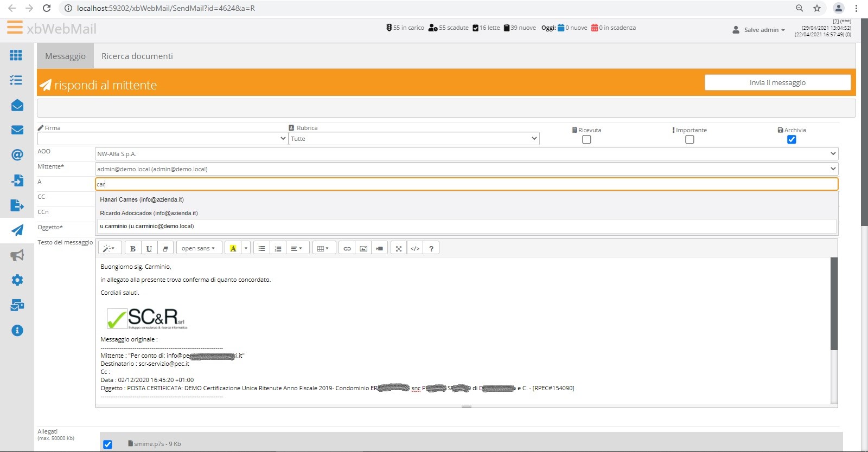Viewport: 868px width, 452px height.
Task: Open the Firma signature dropdown
Action: pos(162,138)
